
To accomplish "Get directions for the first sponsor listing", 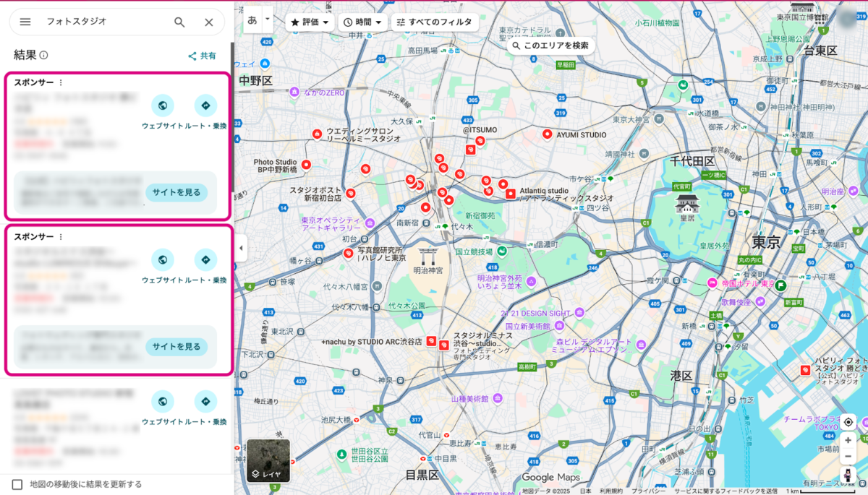I will click(205, 106).
